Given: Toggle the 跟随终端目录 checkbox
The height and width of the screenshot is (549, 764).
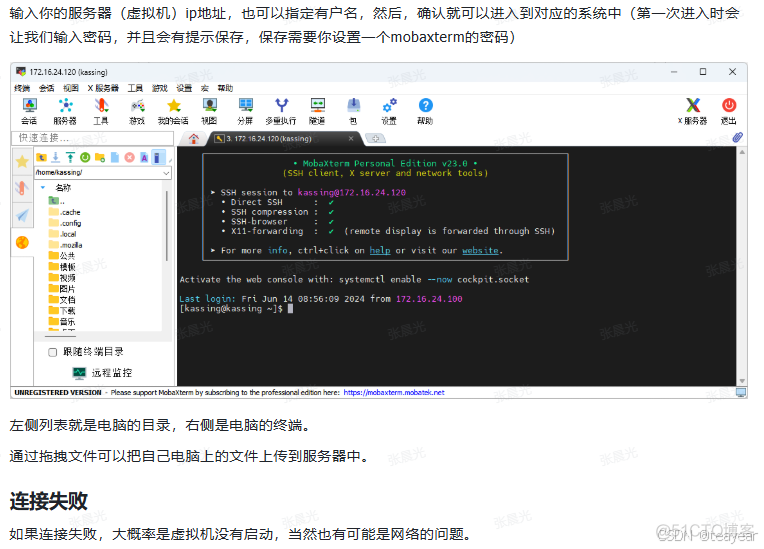Looking at the screenshot, I should coord(53,352).
